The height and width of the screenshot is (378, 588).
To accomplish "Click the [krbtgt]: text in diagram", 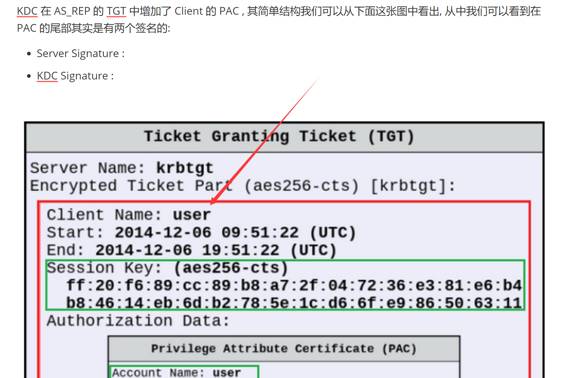I will 412,186.
